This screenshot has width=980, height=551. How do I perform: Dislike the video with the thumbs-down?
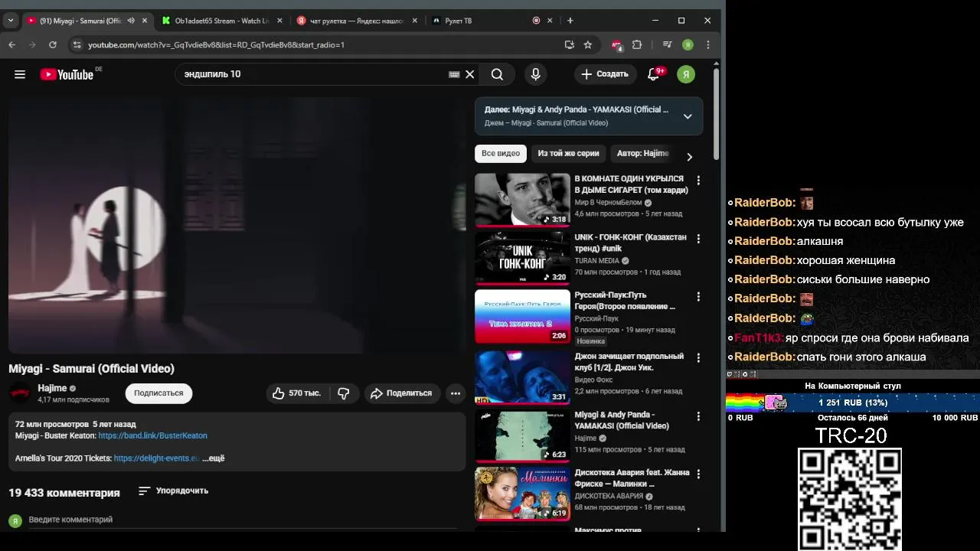344,393
